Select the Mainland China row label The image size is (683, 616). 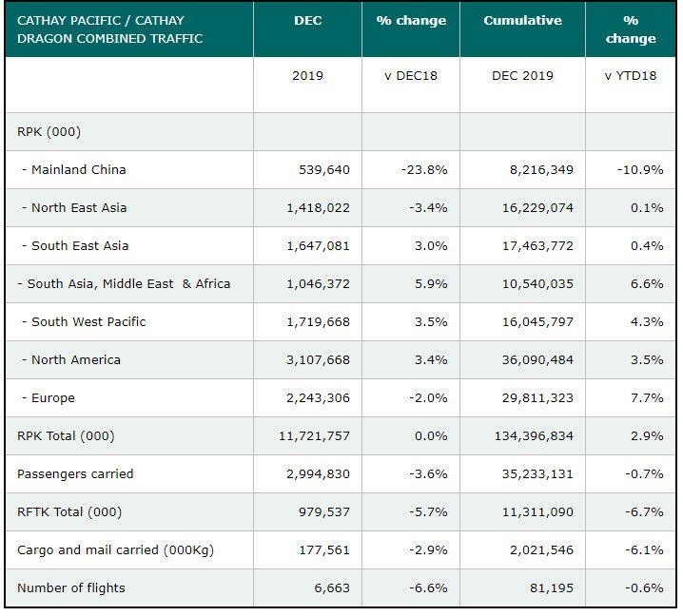point(78,170)
